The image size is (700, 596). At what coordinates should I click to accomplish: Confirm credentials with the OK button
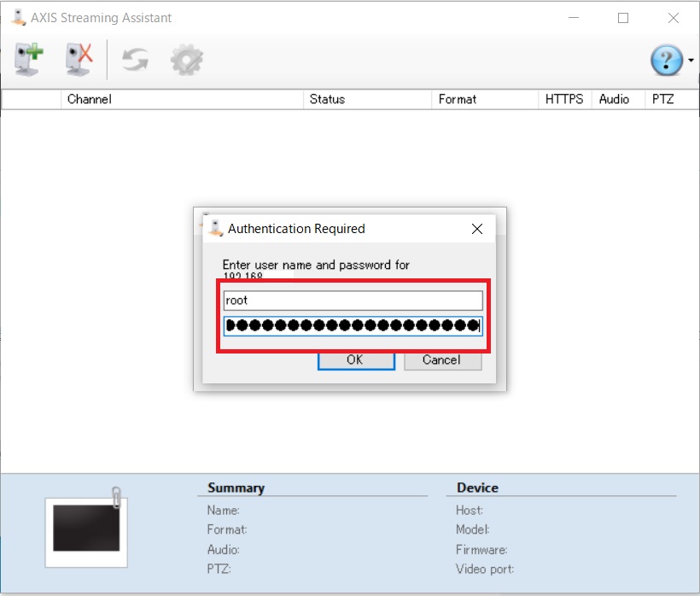(356, 360)
